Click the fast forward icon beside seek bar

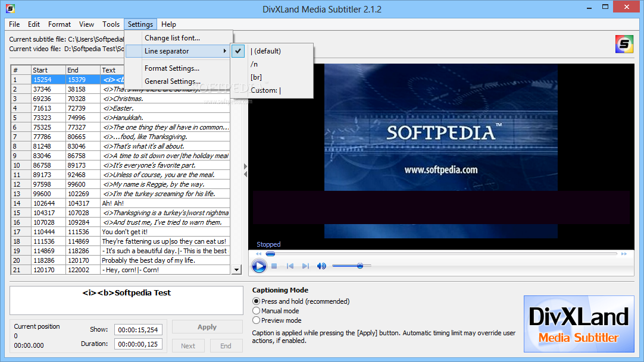click(x=624, y=254)
